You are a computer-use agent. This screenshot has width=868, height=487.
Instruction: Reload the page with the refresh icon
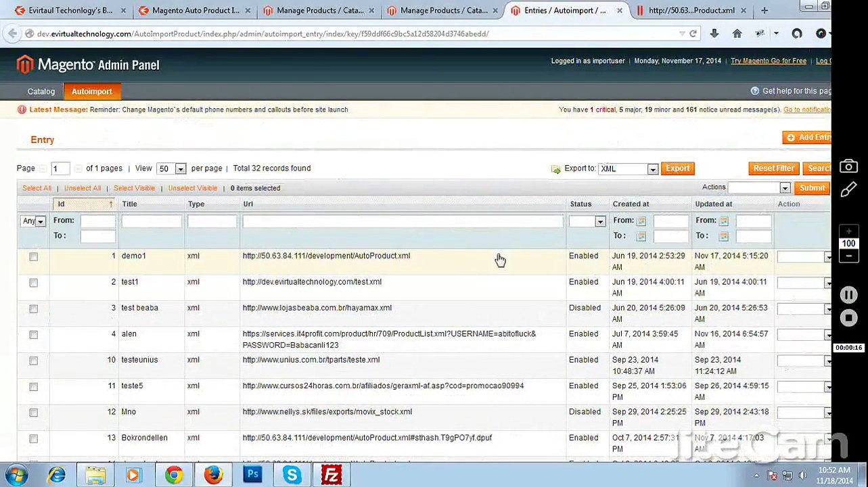pos(693,33)
